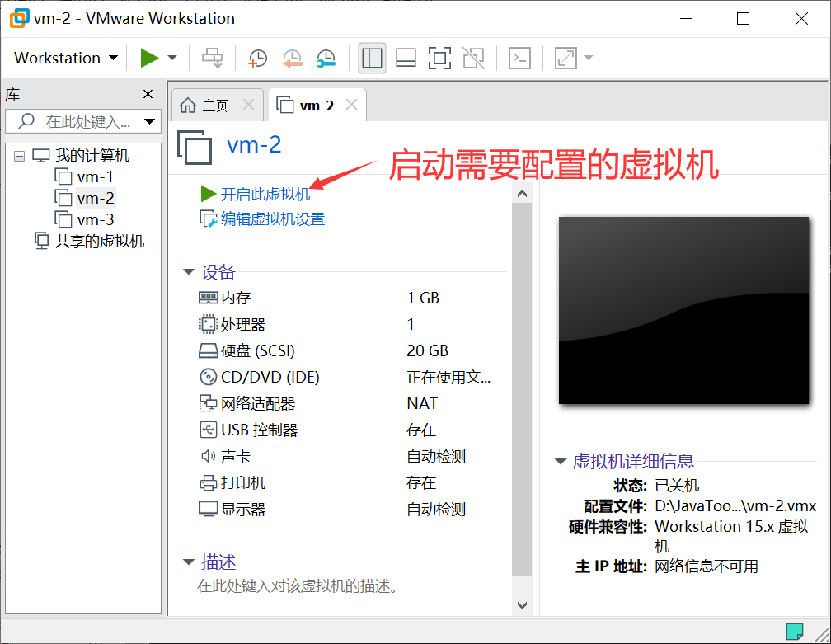Viewport: 831px width, 644px height.
Task: Open the snapshot manager icon
Action: [x=326, y=58]
